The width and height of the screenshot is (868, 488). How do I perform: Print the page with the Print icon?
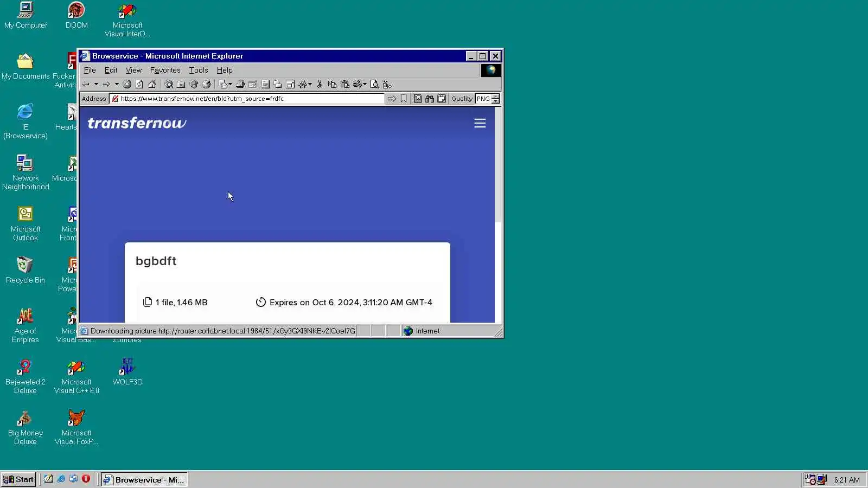coord(240,84)
